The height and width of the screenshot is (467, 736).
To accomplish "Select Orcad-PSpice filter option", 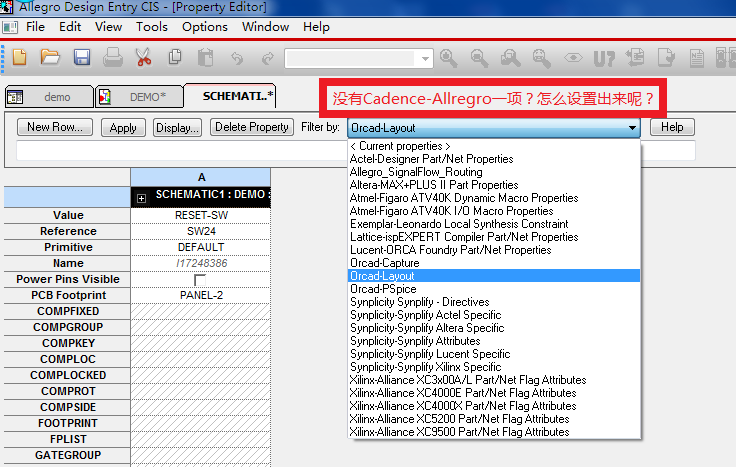I will click(494, 289).
